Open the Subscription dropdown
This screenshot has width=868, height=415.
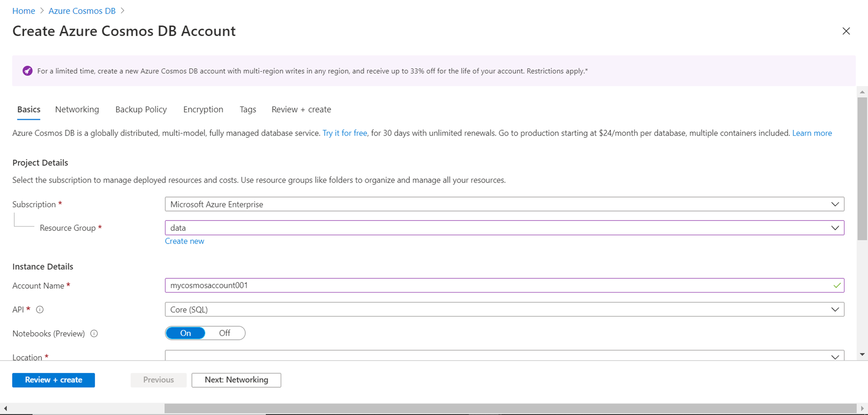click(504, 204)
